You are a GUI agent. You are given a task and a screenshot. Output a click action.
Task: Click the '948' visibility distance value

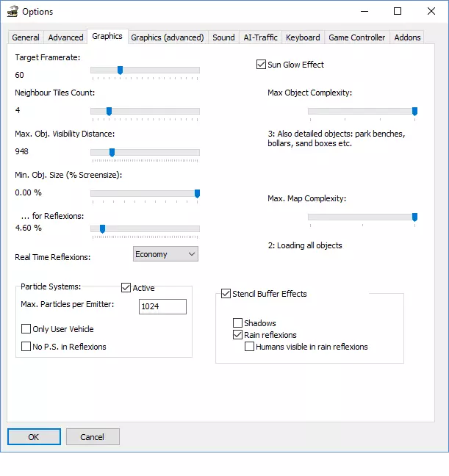21,151
